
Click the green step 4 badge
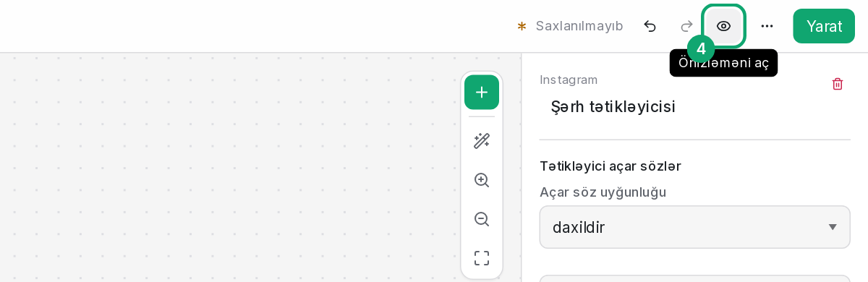tap(701, 49)
